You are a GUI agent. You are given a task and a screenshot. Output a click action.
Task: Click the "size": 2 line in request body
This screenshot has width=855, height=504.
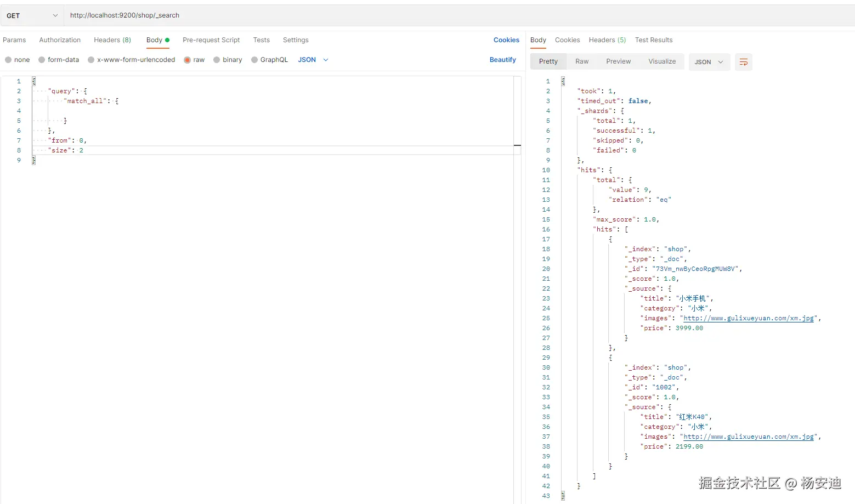click(x=66, y=150)
